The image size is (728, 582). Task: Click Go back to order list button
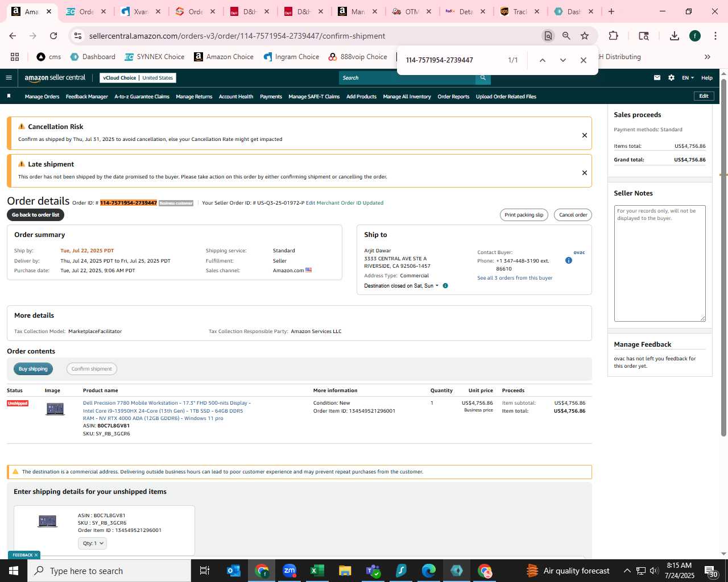point(35,215)
